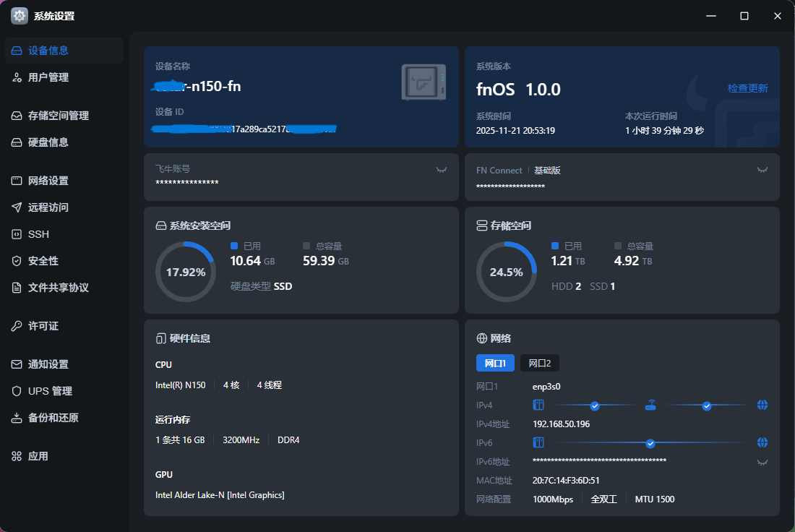Click the IPv6 globe internet icon

(762, 442)
